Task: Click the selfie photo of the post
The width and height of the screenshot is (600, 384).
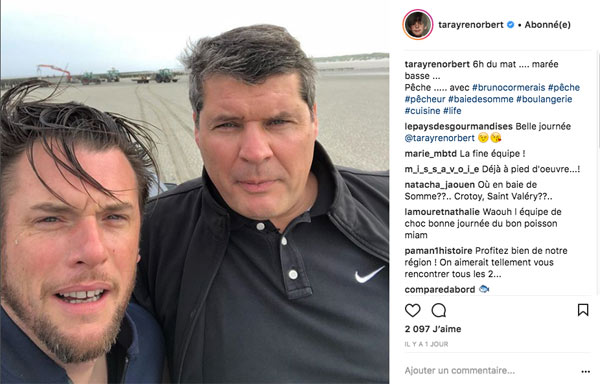Action: [x=195, y=192]
